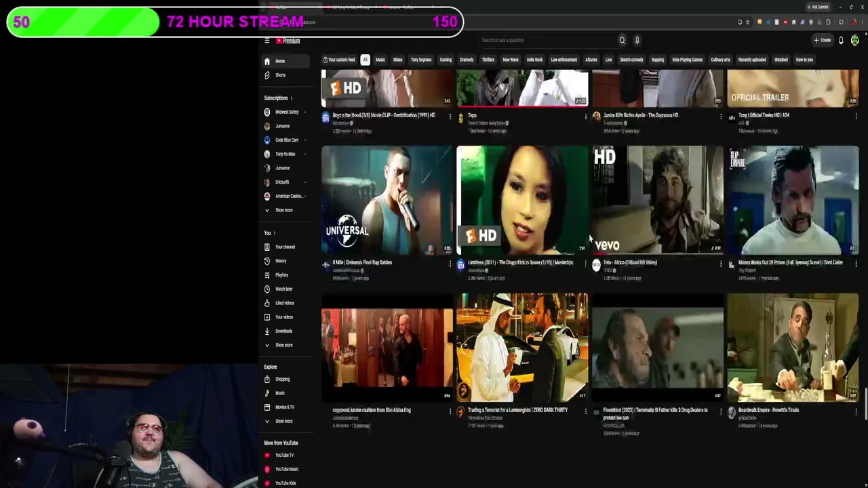Viewport: 868px width, 488px height.
Task: Select the Music filter chip
Action: [380, 60]
